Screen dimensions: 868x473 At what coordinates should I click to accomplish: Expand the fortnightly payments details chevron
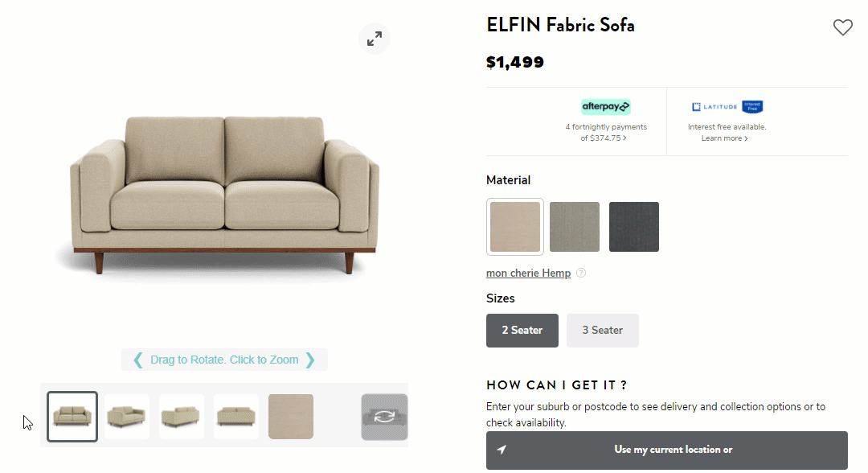pos(626,137)
